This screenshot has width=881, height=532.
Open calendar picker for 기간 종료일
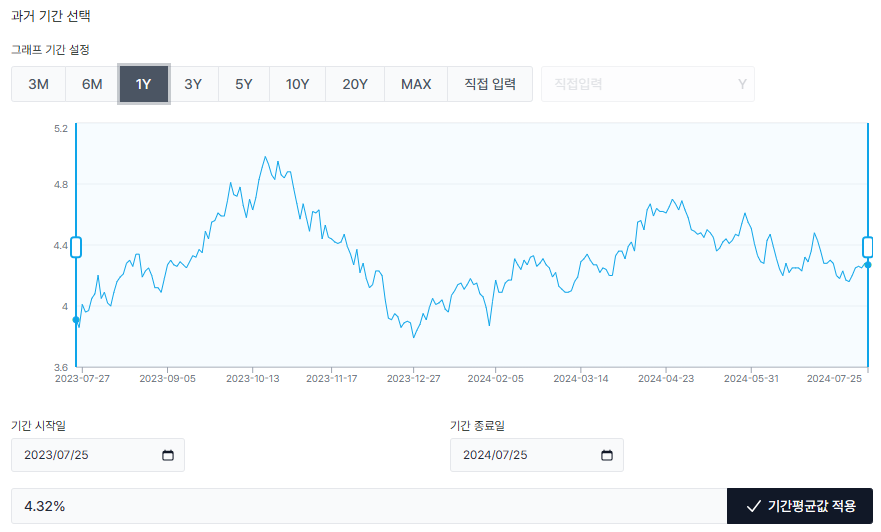[x=607, y=455]
